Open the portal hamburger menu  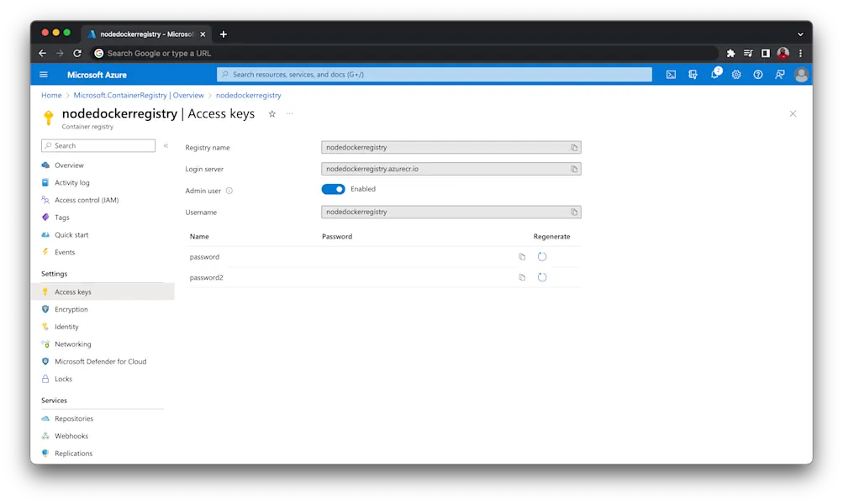tap(44, 74)
